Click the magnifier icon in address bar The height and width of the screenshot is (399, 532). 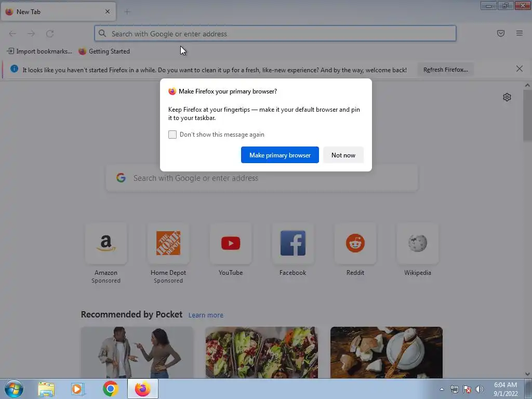[102, 33]
